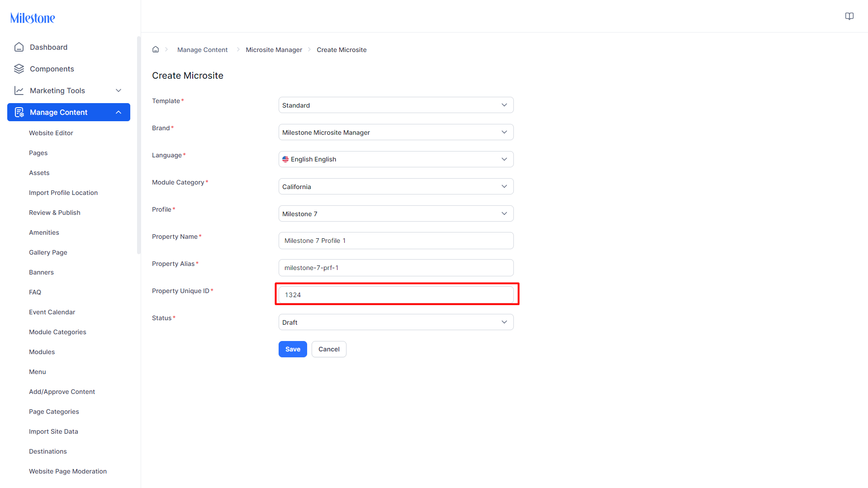The image size is (868, 488).
Task: Open the Gallery Page item
Action: pos(48,252)
